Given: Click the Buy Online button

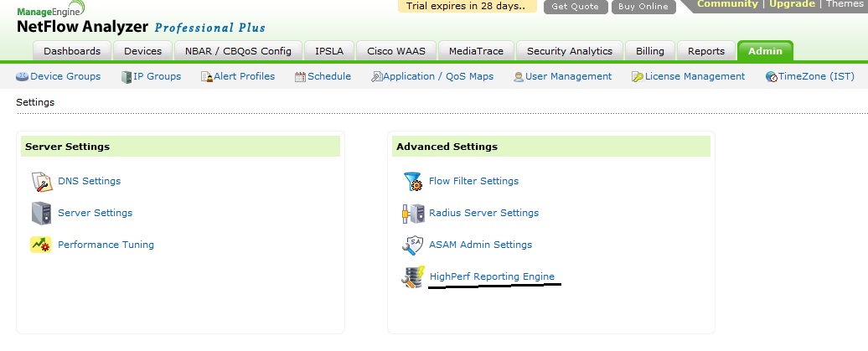Looking at the screenshot, I should (643, 7).
